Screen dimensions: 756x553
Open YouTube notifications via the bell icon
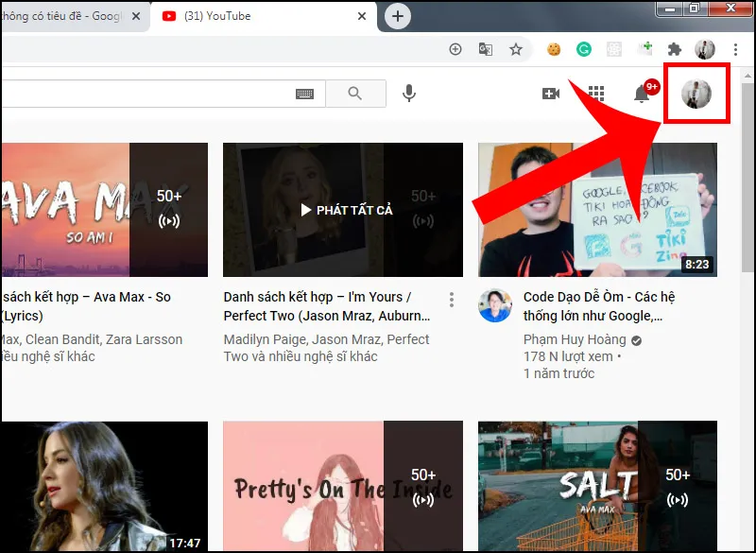643,94
